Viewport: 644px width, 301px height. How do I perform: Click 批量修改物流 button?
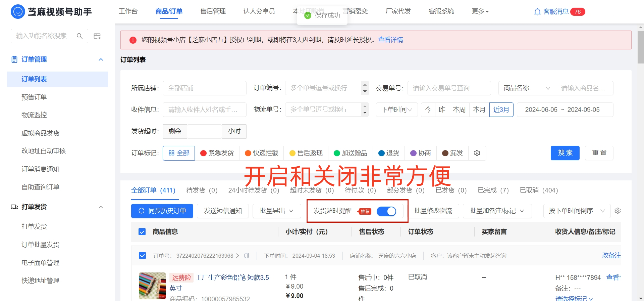(433, 211)
